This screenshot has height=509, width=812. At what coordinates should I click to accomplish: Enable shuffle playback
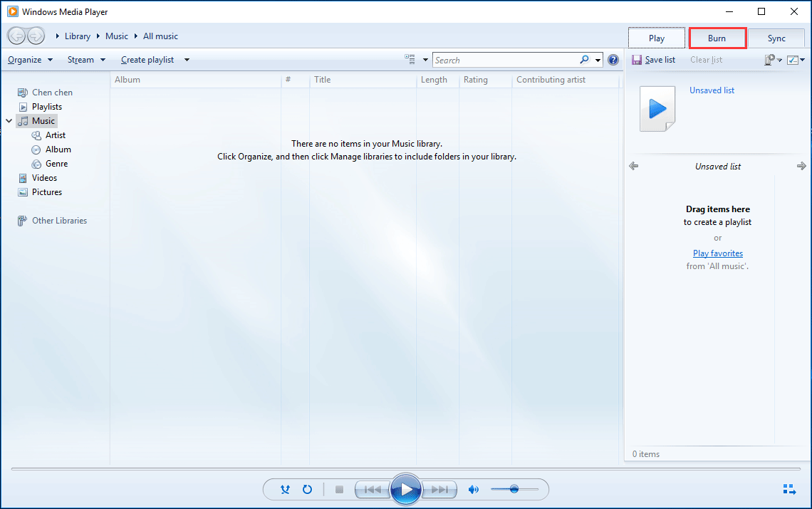click(285, 489)
